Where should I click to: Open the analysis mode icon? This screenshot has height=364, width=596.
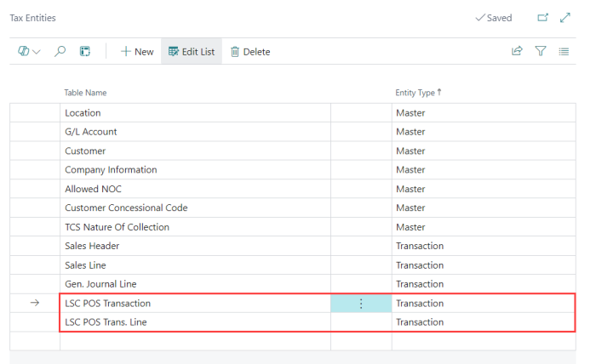(85, 51)
